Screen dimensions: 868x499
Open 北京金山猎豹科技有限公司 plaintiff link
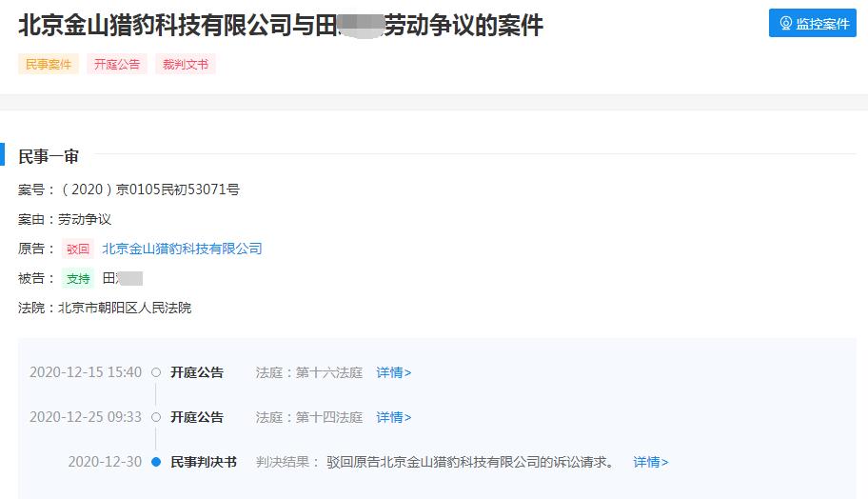point(182,249)
